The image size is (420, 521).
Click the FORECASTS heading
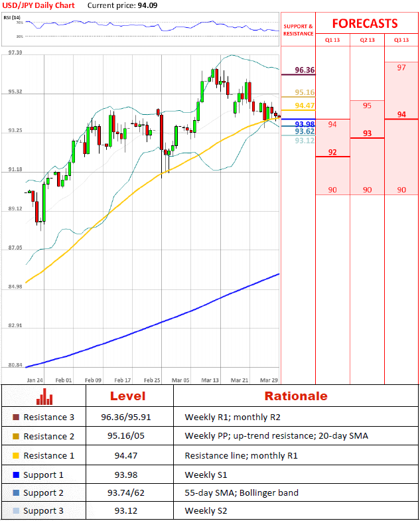click(365, 23)
